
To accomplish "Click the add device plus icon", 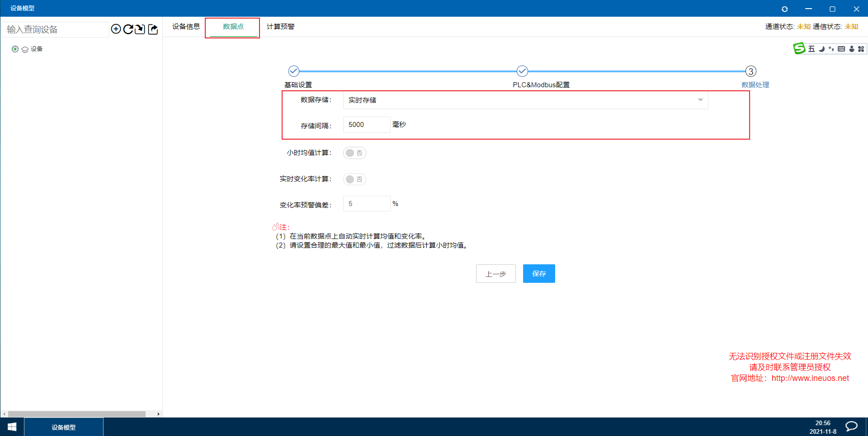I will (x=116, y=29).
